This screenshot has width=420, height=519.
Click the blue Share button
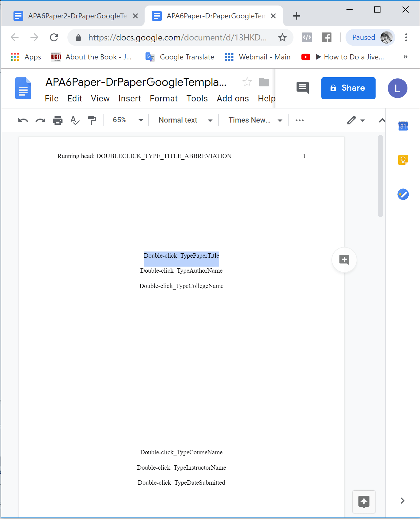click(x=348, y=88)
